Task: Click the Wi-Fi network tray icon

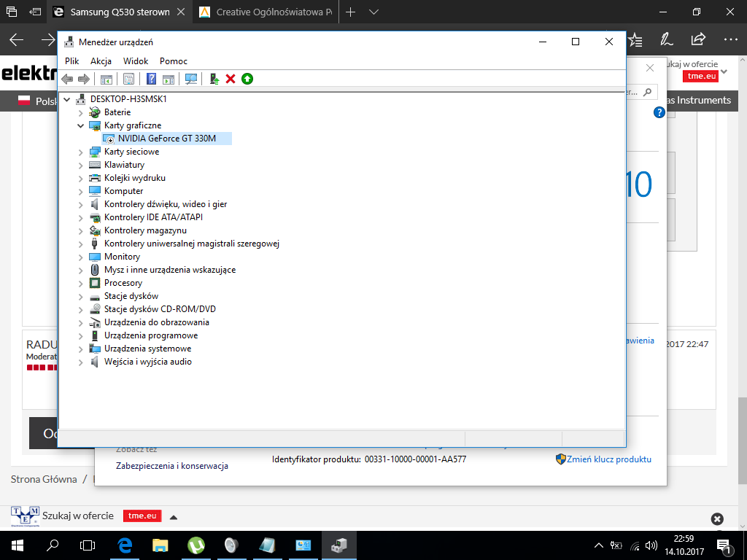Action: pos(635,546)
